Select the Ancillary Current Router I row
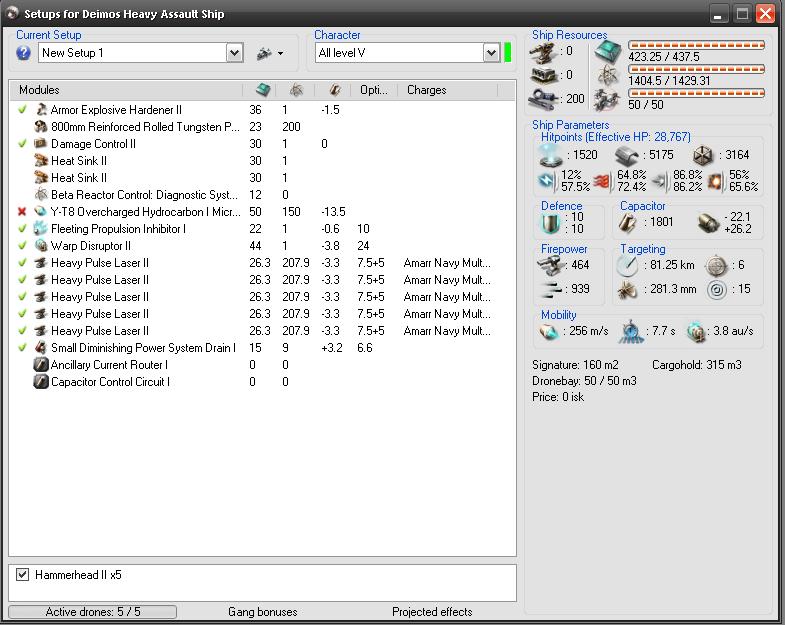The image size is (785, 625). [262, 365]
